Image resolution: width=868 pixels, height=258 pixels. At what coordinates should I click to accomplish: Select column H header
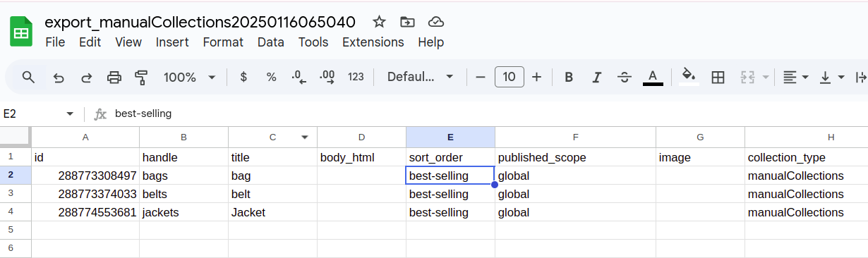807,137
